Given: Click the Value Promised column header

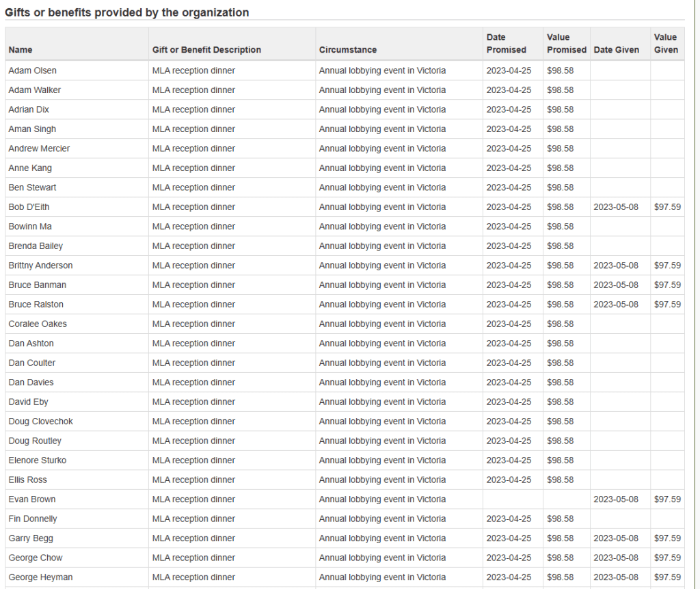Looking at the screenshot, I should (566, 44).
